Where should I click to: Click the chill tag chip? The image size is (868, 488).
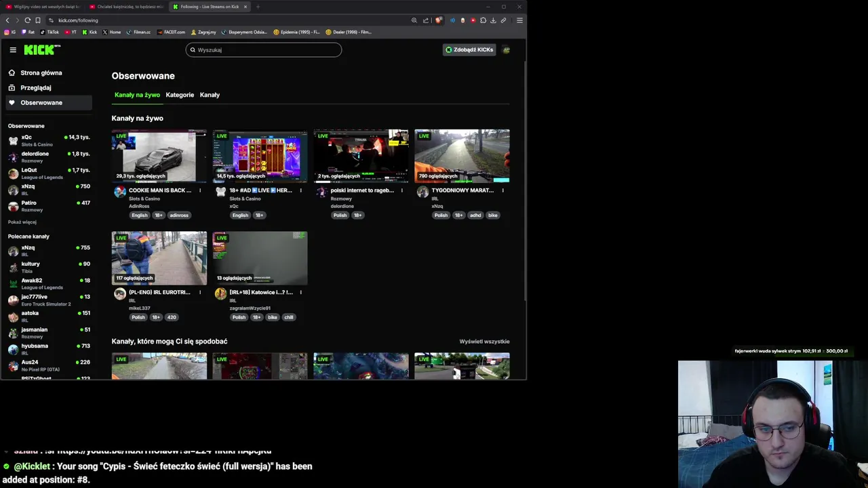coord(289,317)
